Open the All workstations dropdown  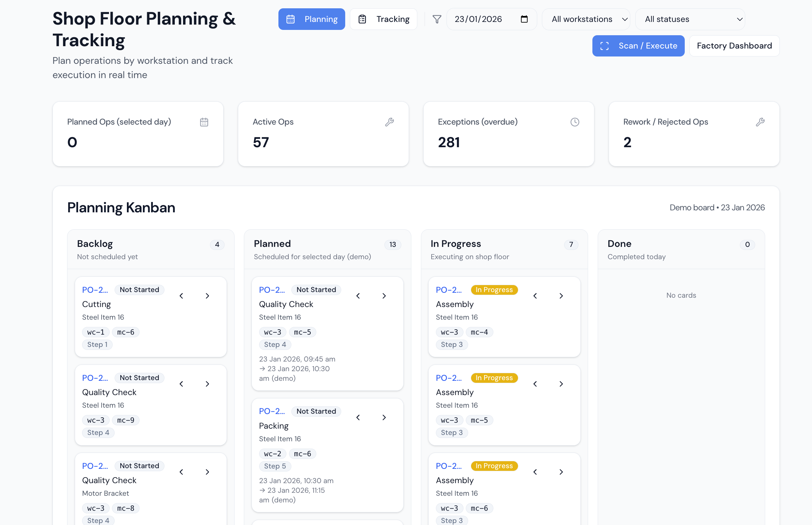tap(586, 19)
